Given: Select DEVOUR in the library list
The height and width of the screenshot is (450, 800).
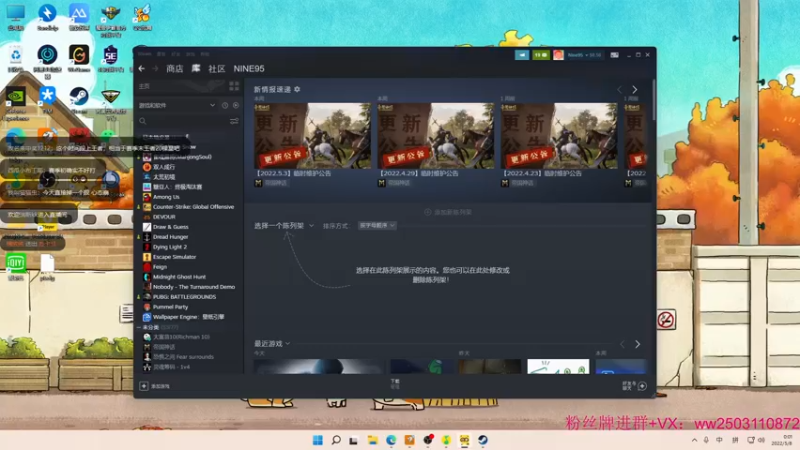Looking at the screenshot, I should 164,217.
